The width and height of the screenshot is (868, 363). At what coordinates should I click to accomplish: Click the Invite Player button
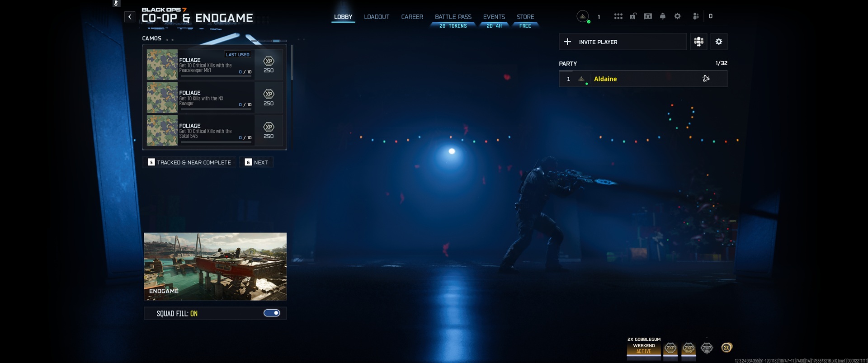[623, 42]
